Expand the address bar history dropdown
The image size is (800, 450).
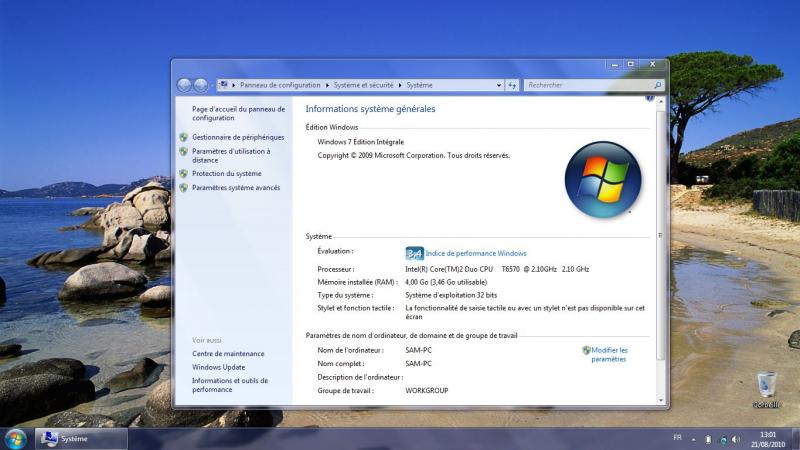coord(497,86)
